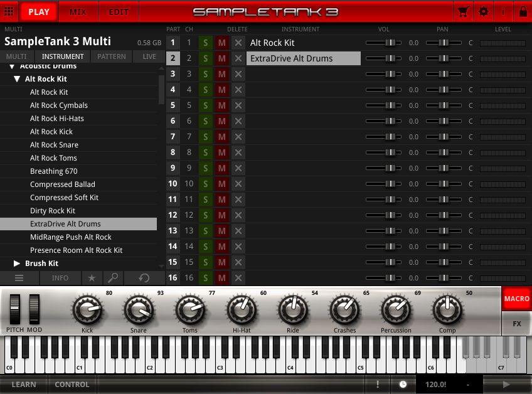Viewport: 532px width, 394px height.
Task: Open the grid menu icon at top left
Action: (9, 11)
